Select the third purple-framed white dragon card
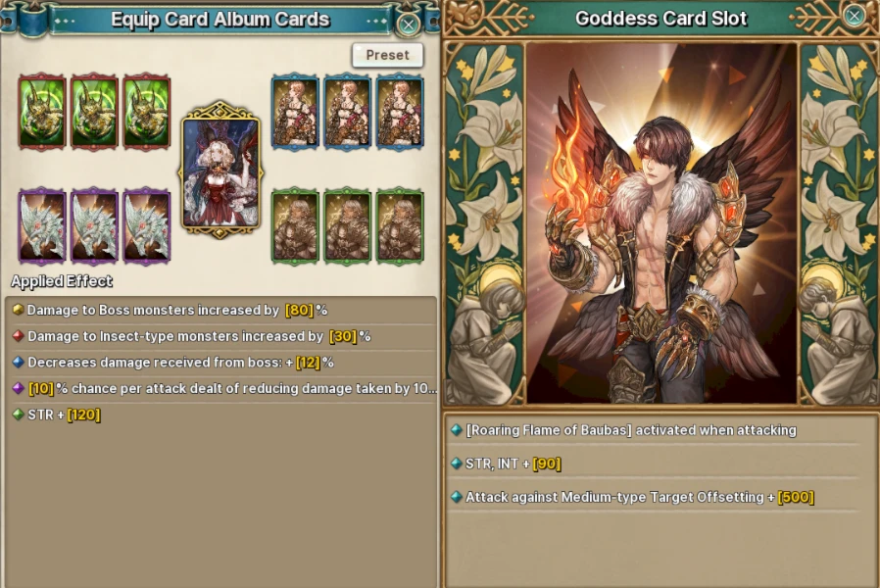Viewport: 880px width, 588px height. pyautogui.click(x=146, y=226)
